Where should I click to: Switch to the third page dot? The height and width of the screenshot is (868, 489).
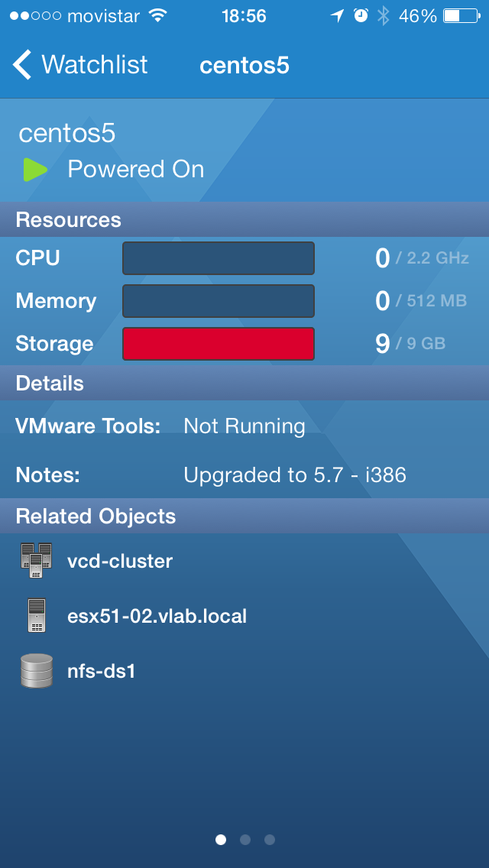coord(270,840)
